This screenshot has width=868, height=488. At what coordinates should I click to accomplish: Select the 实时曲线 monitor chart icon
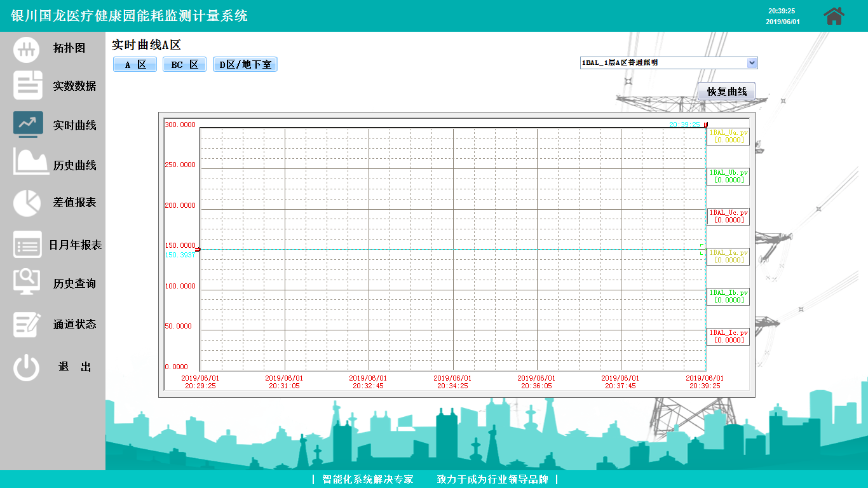(28, 125)
